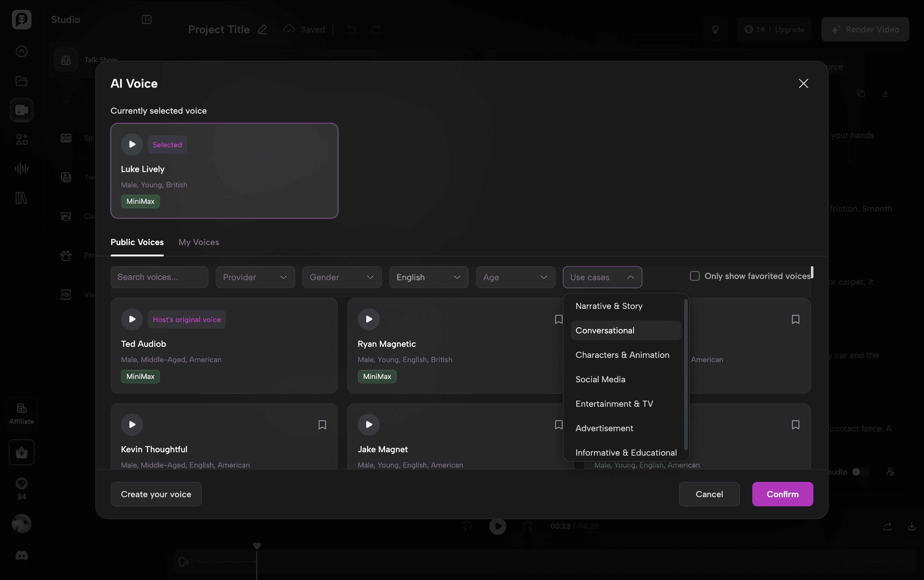924x580 pixels.
Task: Click the credits heart icon showing 34
Action: [x=21, y=484]
